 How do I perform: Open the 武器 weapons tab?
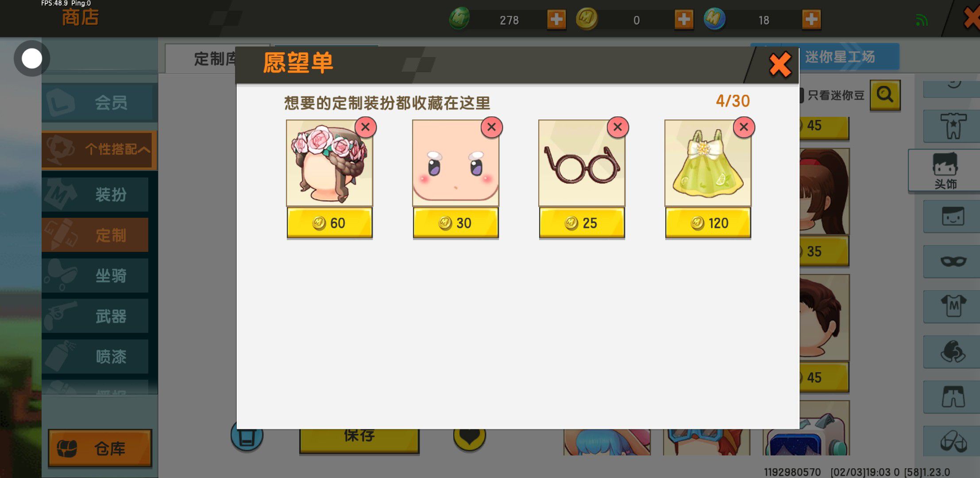95,316
